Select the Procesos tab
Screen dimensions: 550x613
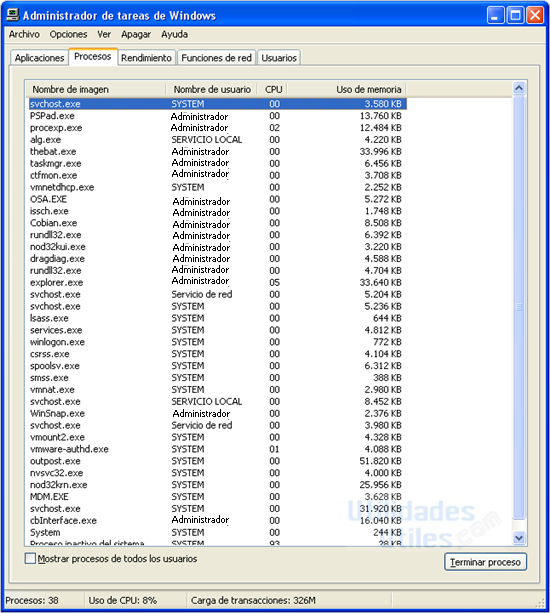[x=93, y=57]
